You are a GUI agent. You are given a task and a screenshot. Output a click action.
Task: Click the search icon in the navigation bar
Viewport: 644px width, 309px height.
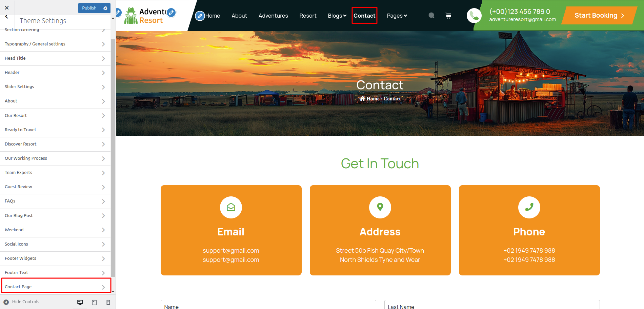[x=431, y=15]
